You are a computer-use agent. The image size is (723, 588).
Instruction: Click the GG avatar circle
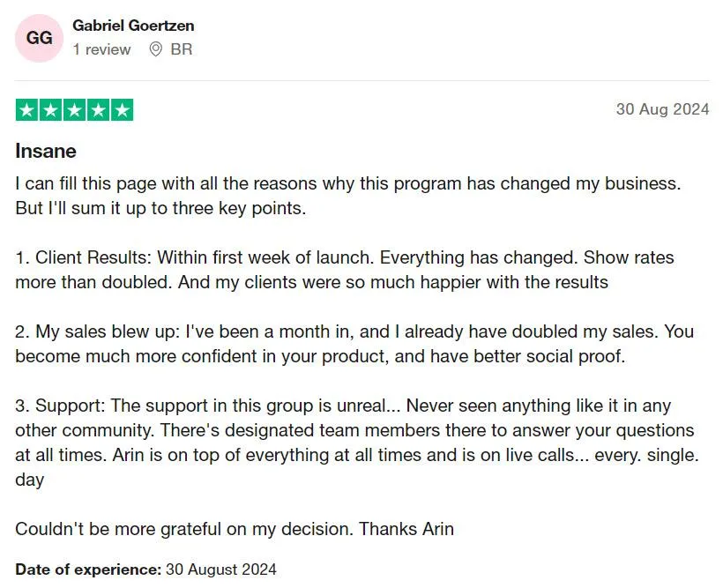point(39,38)
